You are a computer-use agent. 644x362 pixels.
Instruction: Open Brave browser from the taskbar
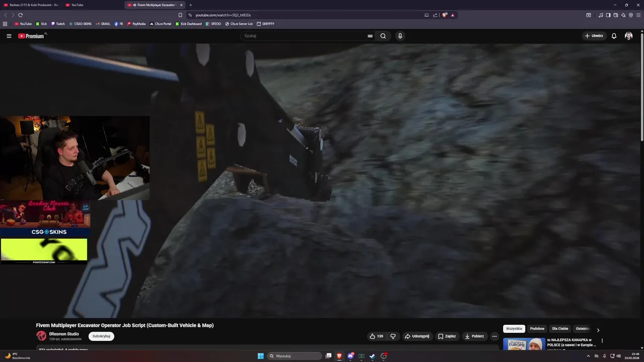coord(339,356)
